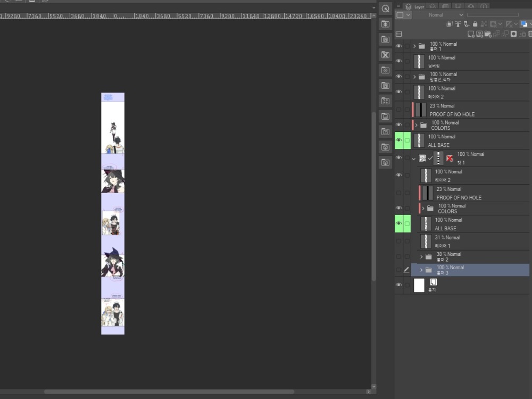Viewport: 532px width, 399px height.
Task: Show the 31% 레이어 1 layer
Action: pos(398,241)
